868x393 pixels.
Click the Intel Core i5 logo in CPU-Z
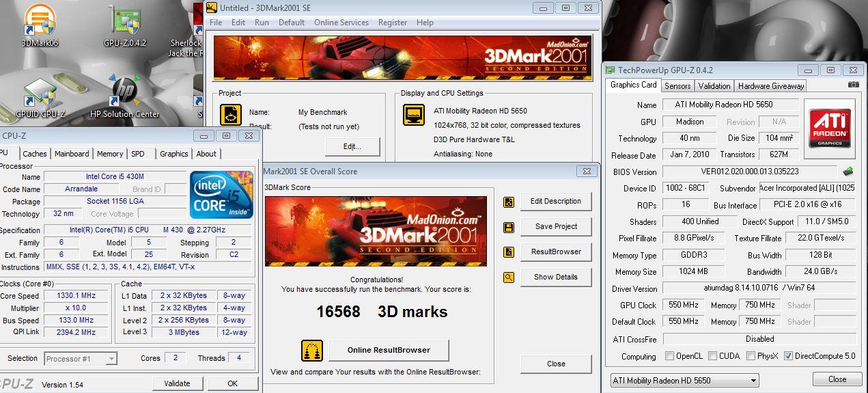click(221, 194)
